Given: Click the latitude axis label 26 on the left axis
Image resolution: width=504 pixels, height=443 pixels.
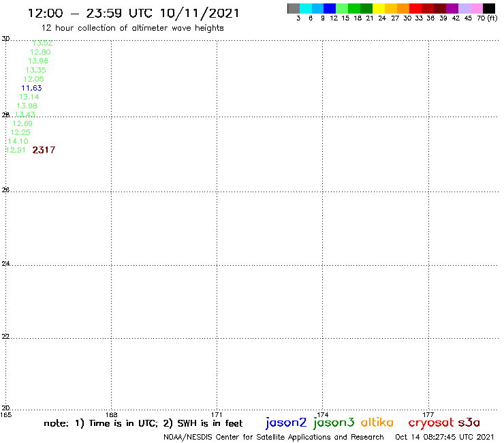Looking at the screenshot, I should point(5,190).
